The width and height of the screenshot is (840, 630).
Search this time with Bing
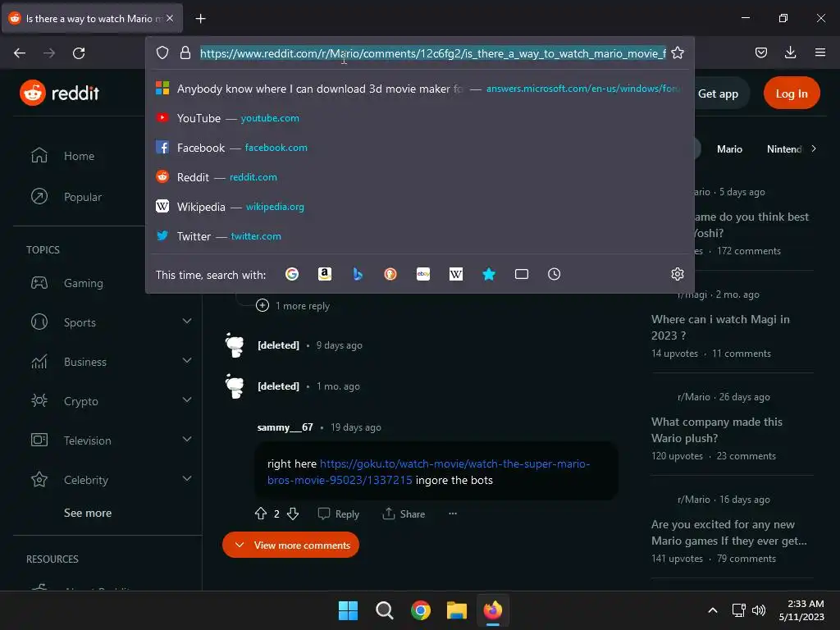coord(358,274)
